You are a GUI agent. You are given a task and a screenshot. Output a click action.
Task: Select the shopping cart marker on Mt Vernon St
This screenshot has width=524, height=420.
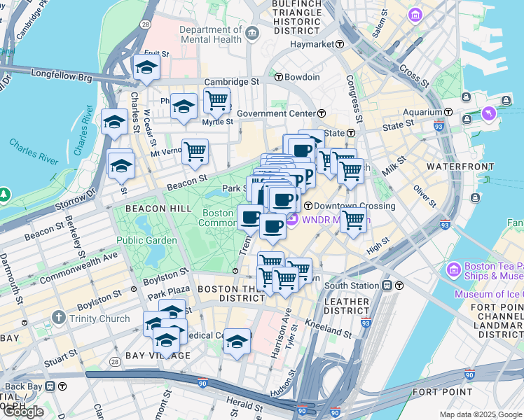coord(195,153)
